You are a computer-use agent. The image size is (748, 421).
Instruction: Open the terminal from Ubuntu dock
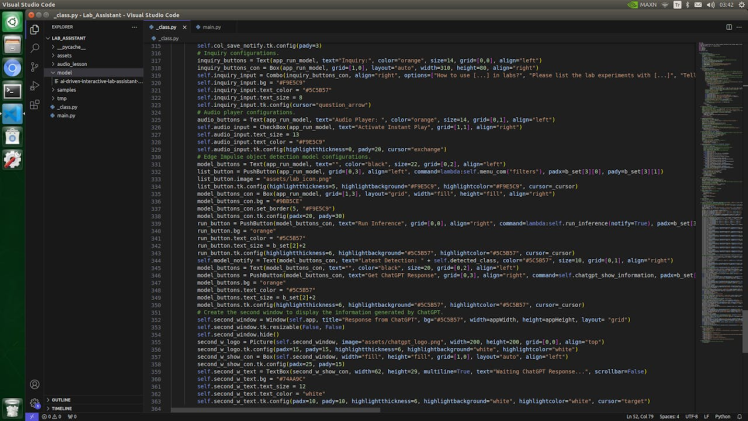point(12,91)
